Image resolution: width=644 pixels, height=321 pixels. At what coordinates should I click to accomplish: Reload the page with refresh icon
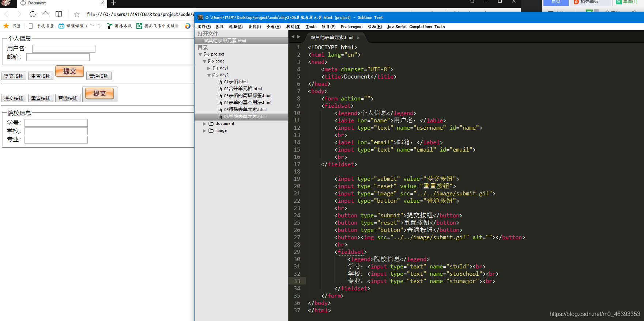[33, 14]
